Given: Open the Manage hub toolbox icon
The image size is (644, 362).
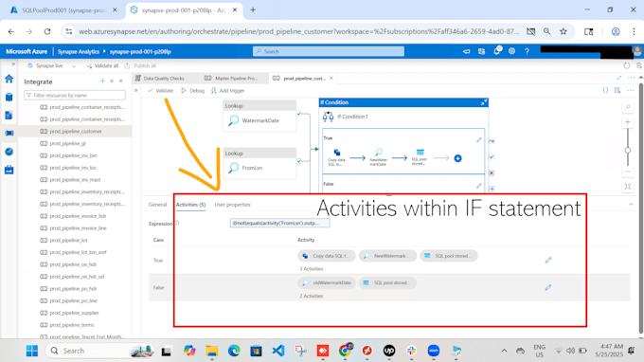Looking at the screenshot, I should (x=9, y=170).
